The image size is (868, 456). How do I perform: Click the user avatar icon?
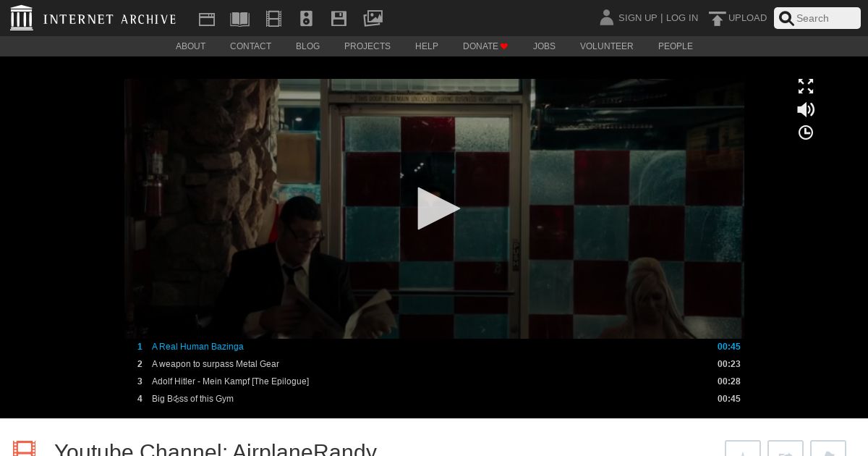coord(606,17)
